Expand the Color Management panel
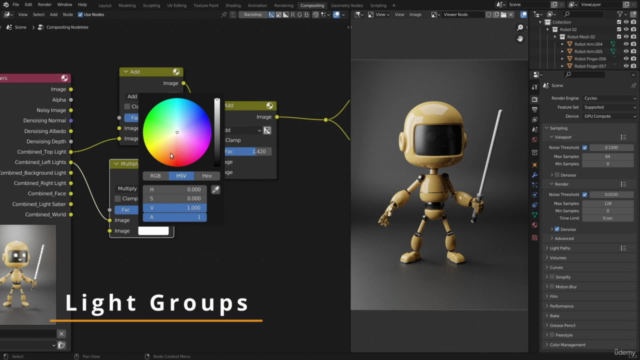The width and height of the screenshot is (640, 360). click(547, 345)
